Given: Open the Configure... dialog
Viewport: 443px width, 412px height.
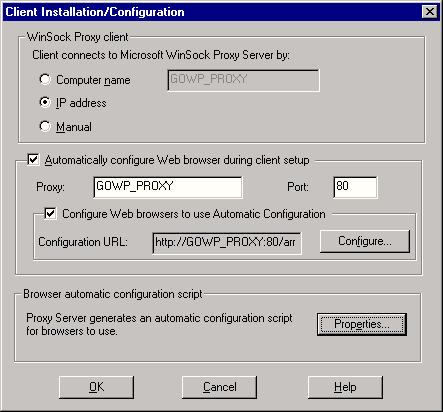Looking at the screenshot, I should tap(365, 241).
